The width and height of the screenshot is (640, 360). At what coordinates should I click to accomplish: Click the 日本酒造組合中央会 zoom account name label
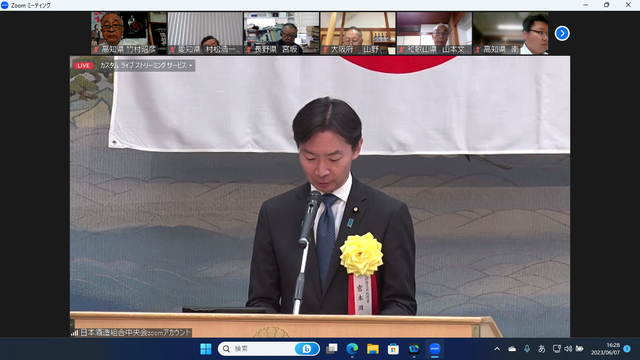pos(135,333)
